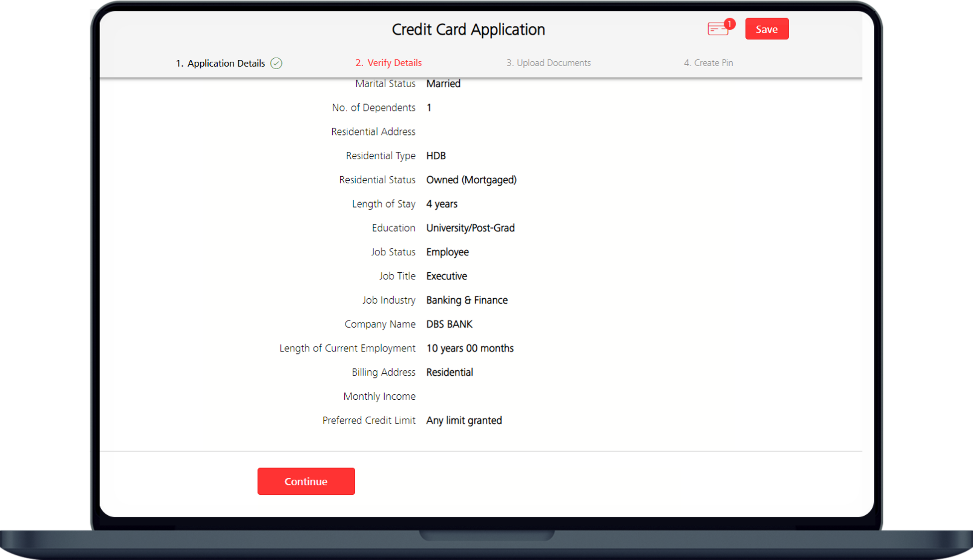Click the DBS BANK company name
The width and height of the screenshot is (973, 560).
pos(449,324)
